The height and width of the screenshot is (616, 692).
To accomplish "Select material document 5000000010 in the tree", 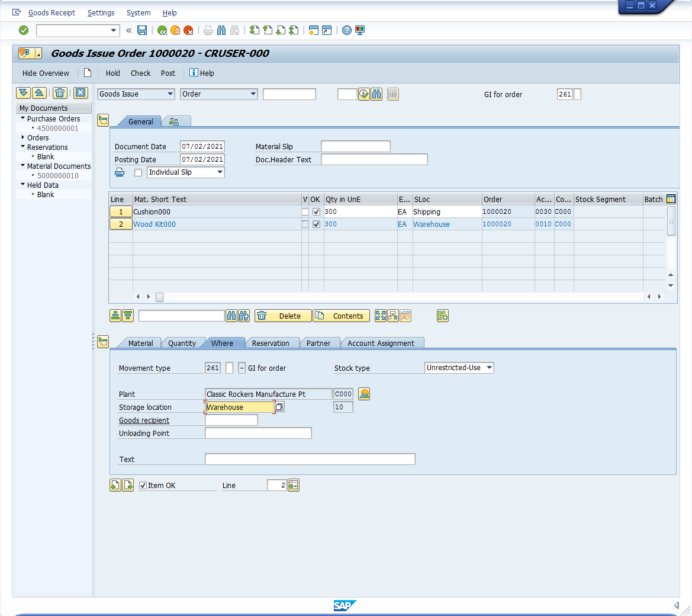I will [x=57, y=175].
